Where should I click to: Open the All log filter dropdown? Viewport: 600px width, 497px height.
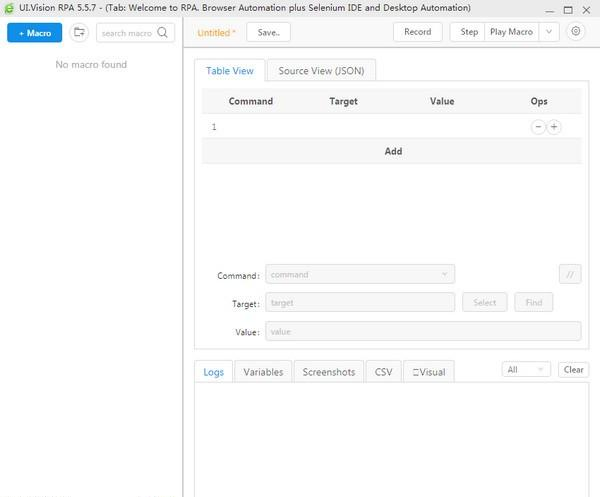tap(526, 369)
